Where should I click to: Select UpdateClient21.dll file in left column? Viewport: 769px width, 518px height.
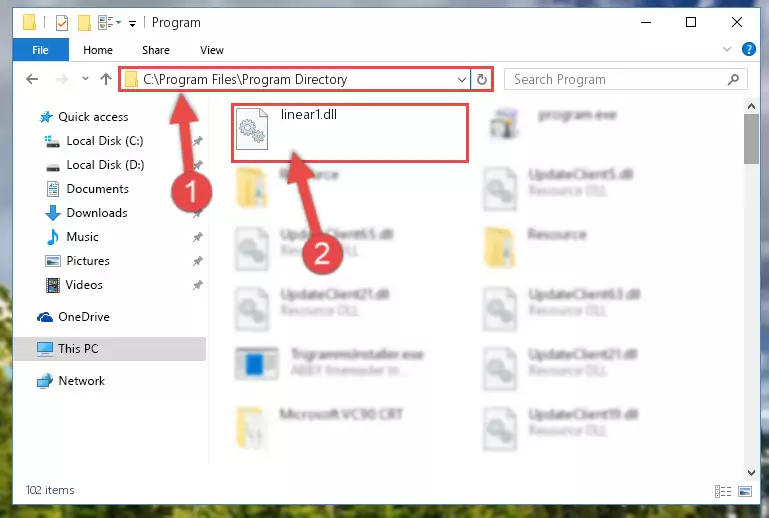tap(312, 309)
